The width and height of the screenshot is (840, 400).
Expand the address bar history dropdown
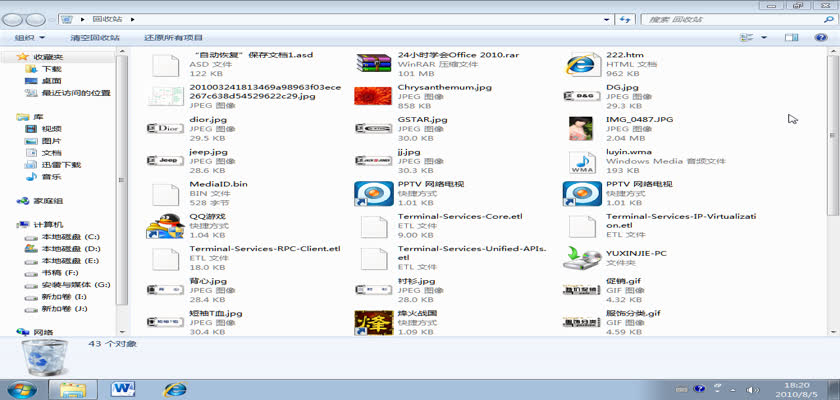[x=606, y=19]
